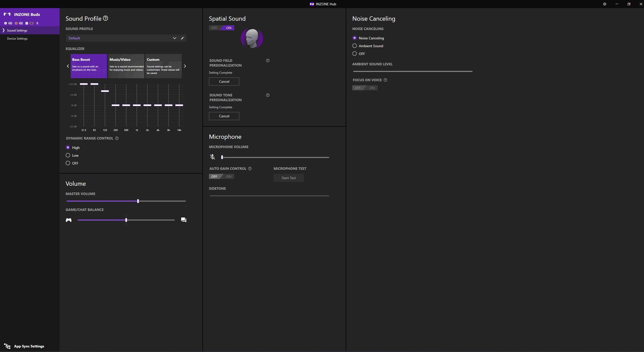
Task: Click Start Test microphone button
Action: pos(289,178)
